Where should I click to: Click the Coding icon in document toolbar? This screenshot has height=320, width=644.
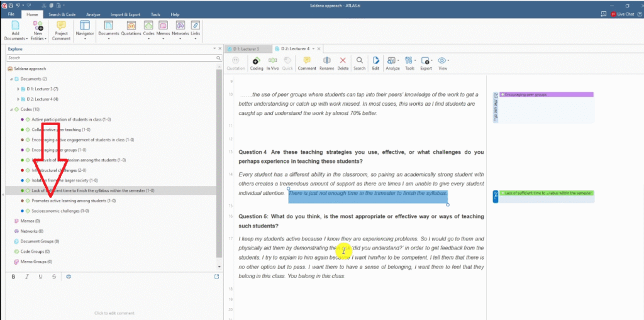point(257,61)
